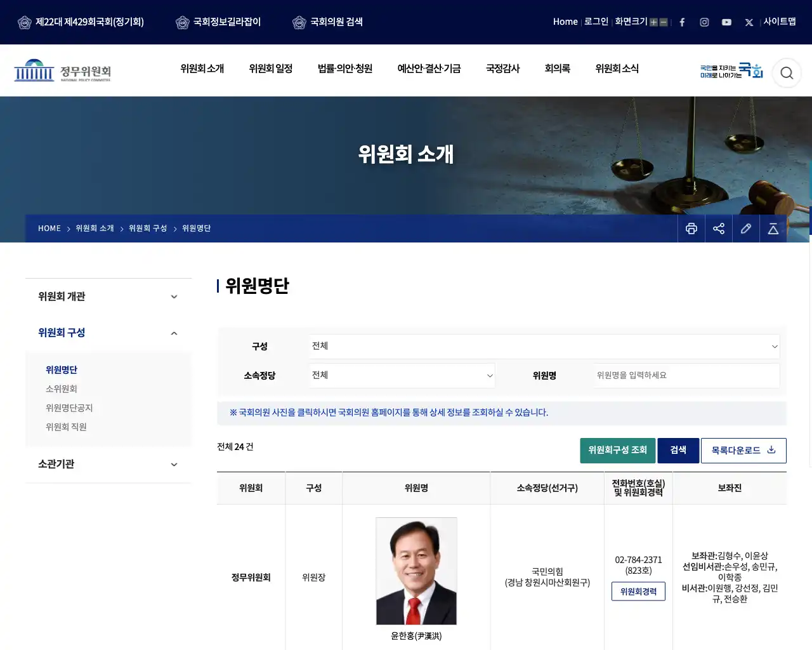This screenshot has width=812, height=650.
Task: Click 목록다운로드 button
Action: coord(743,450)
